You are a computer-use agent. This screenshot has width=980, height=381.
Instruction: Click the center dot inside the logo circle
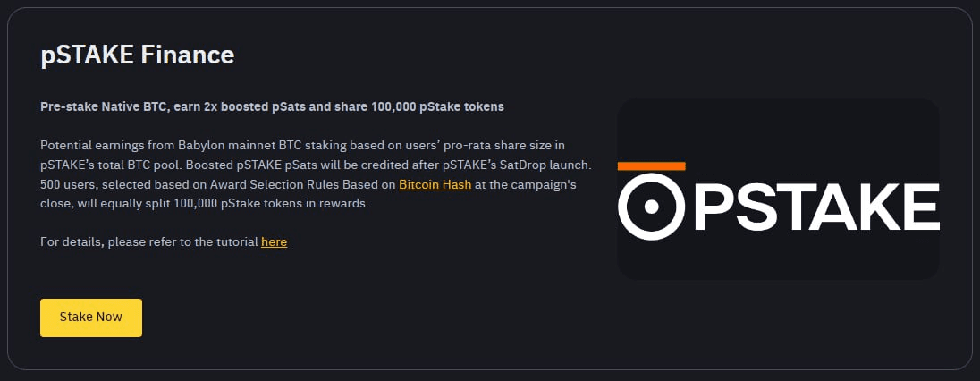(651, 207)
